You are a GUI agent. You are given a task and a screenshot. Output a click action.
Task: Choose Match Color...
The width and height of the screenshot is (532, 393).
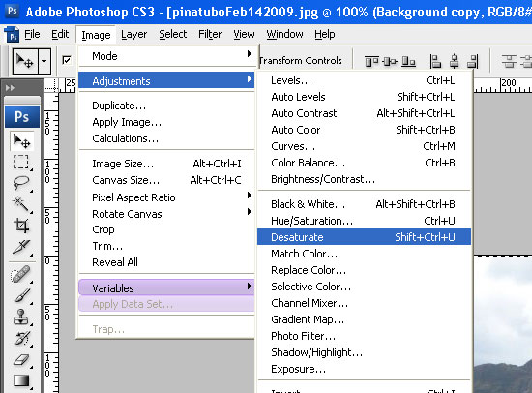[364, 254]
